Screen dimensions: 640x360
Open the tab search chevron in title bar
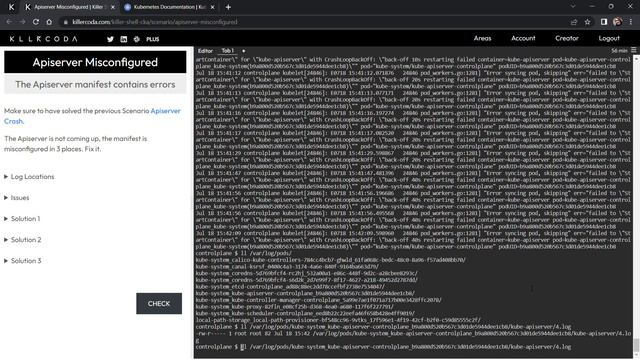[x=573, y=7]
